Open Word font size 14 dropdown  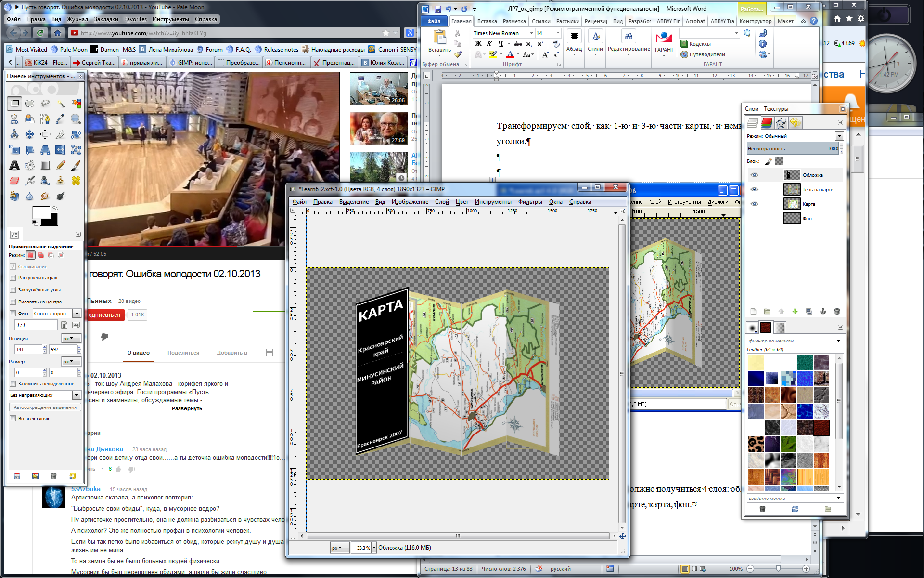[x=558, y=33]
